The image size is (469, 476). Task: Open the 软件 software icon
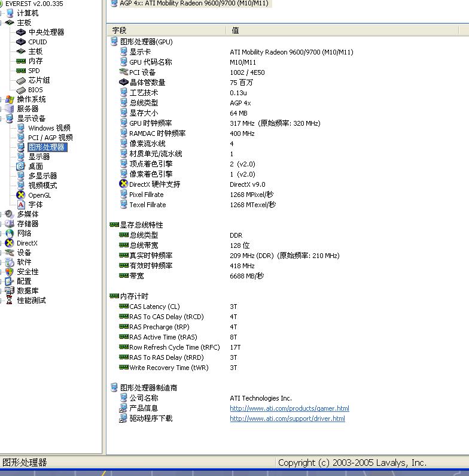pos(10,262)
